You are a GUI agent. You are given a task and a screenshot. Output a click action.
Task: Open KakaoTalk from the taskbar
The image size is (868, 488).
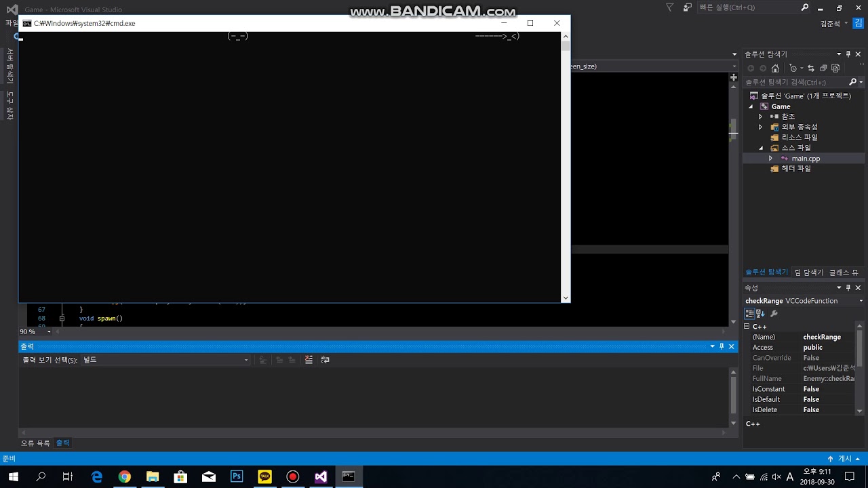(x=264, y=476)
